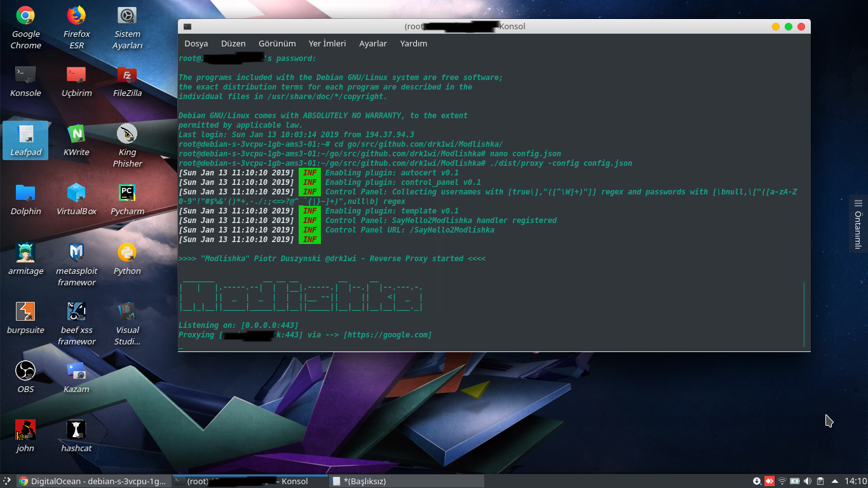Open john the ripper desktop icon
This screenshot has width=868, height=488.
(25, 430)
